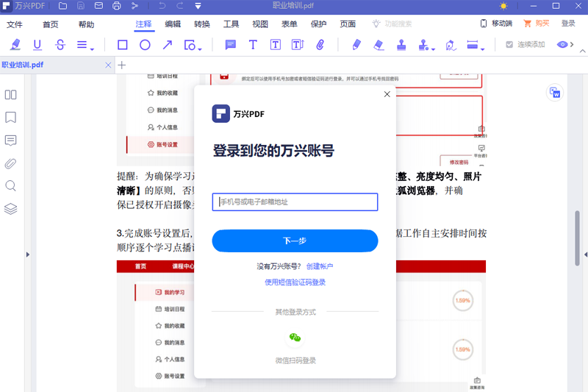Click the redo arrow
This screenshot has height=392, width=588.
coord(180,6)
